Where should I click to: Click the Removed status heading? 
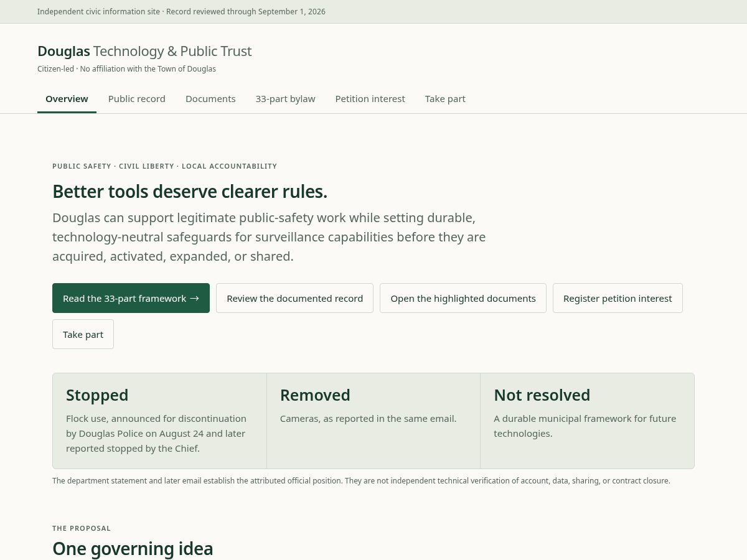pyautogui.click(x=315, y=395)
